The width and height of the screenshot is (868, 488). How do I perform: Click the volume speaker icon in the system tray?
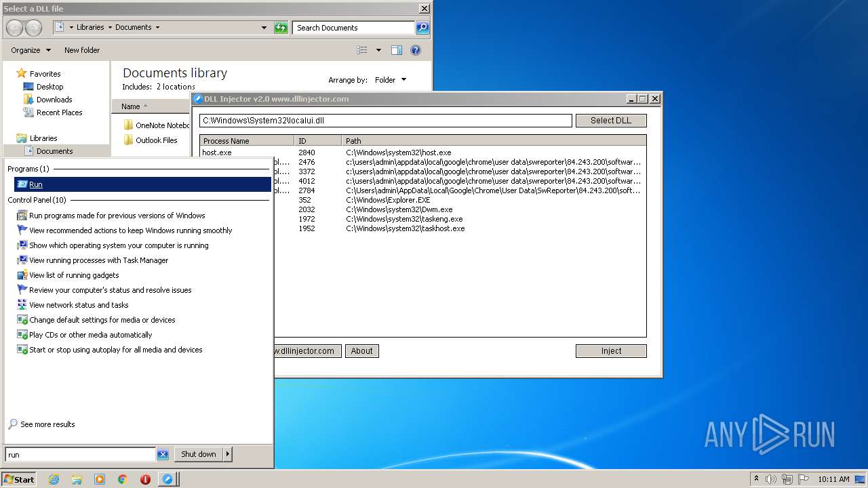[x=771, y=479]
